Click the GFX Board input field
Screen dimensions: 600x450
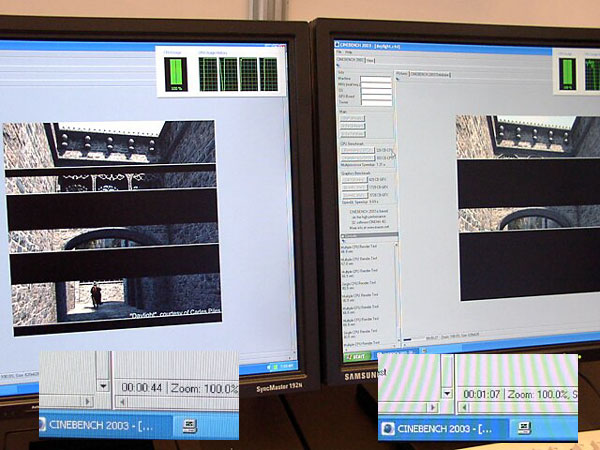click(376, 96)
